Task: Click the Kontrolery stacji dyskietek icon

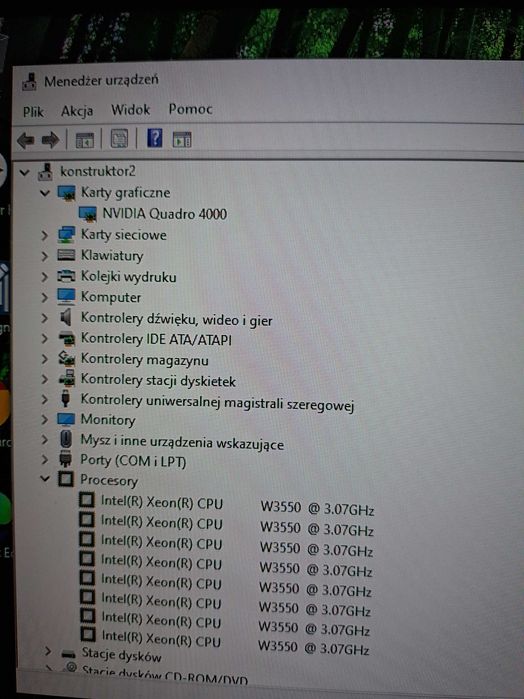Action: 67,379
